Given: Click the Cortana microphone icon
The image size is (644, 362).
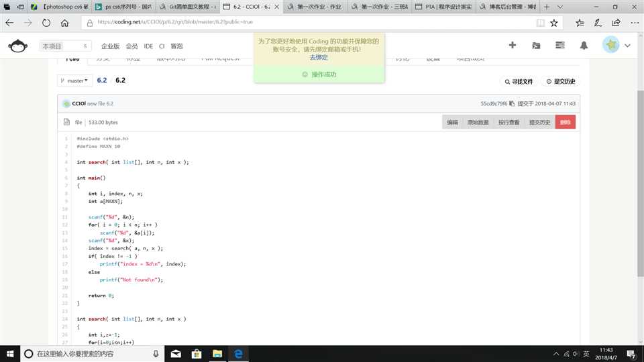Looking at the screenshot, I should tap(156, 354).
